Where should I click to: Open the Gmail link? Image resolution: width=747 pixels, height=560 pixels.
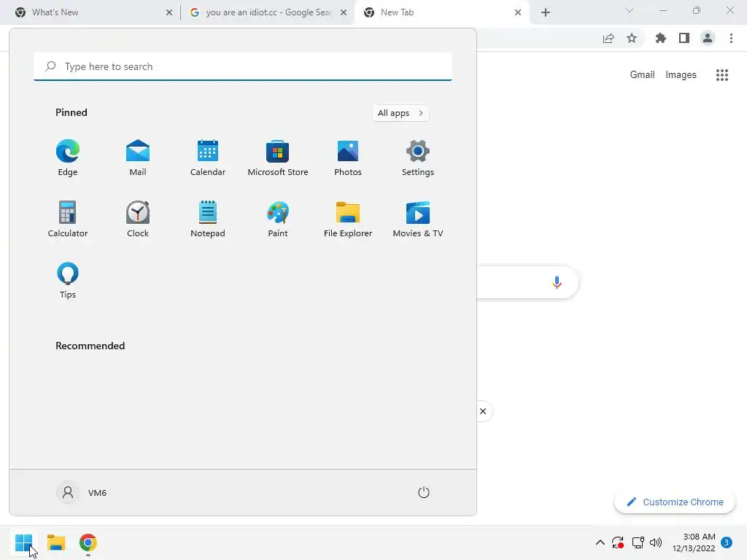coord(642,75)
